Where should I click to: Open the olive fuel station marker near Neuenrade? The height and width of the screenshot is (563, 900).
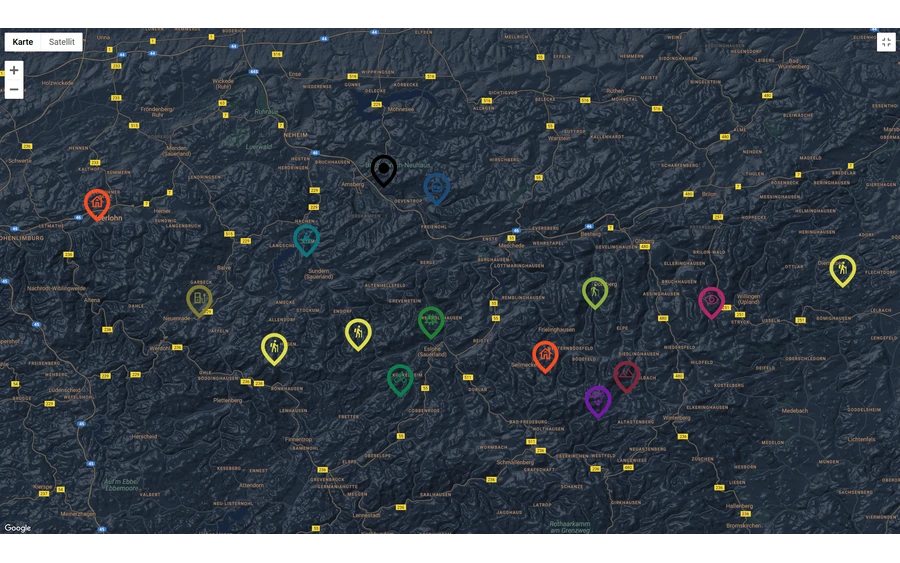click(199, 299)
